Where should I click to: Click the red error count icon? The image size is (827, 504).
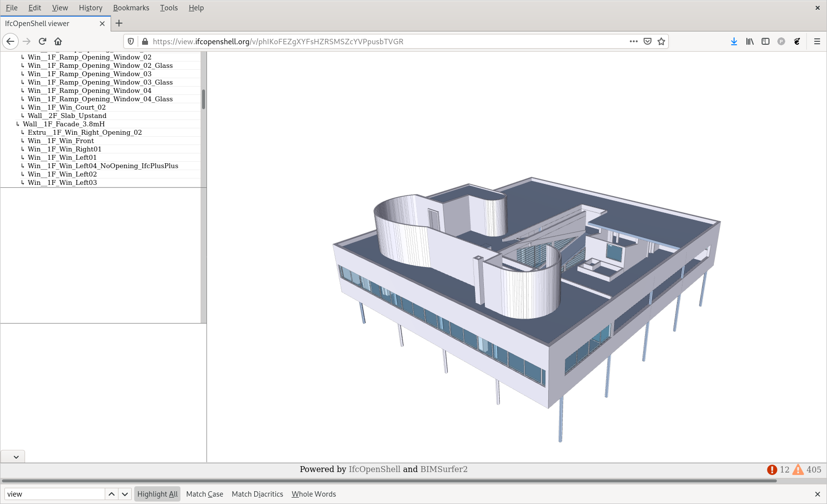pos(772,470)
